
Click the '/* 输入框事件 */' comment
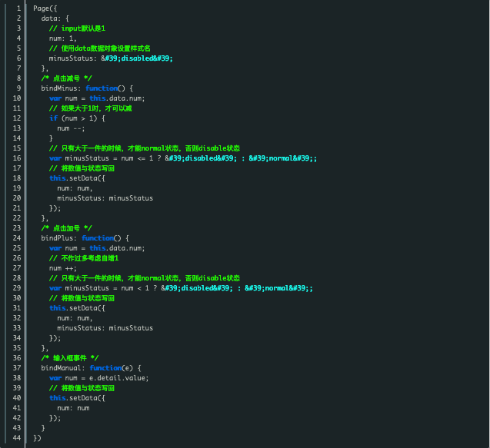point(70,358)
